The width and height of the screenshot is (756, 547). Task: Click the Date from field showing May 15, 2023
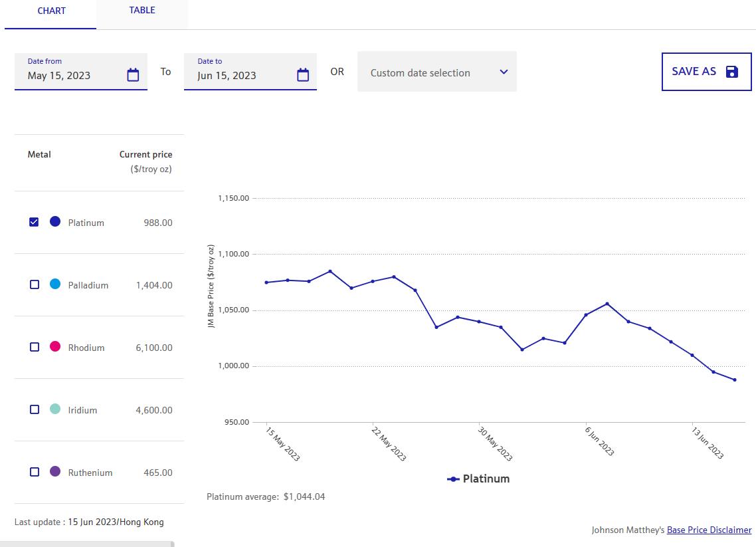point(70,75)
